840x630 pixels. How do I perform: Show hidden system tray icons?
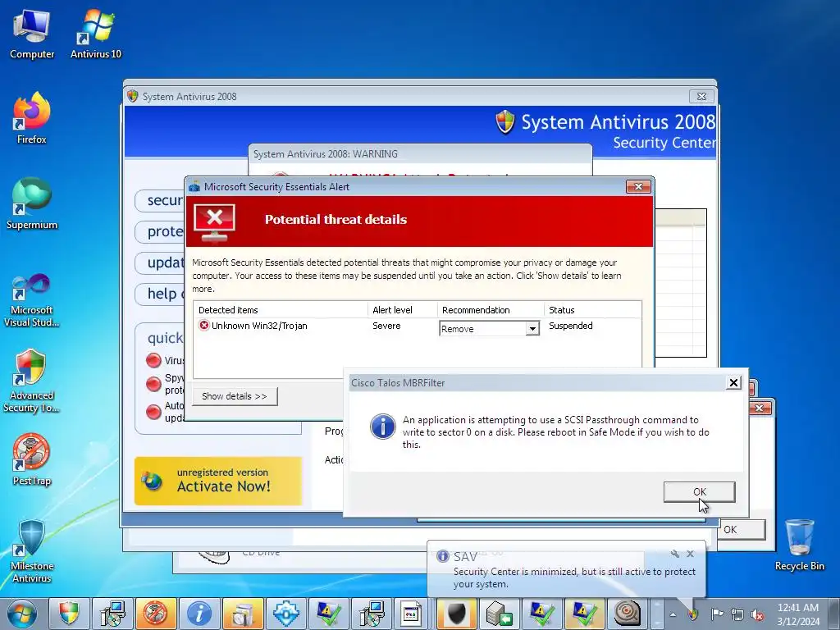673,614
